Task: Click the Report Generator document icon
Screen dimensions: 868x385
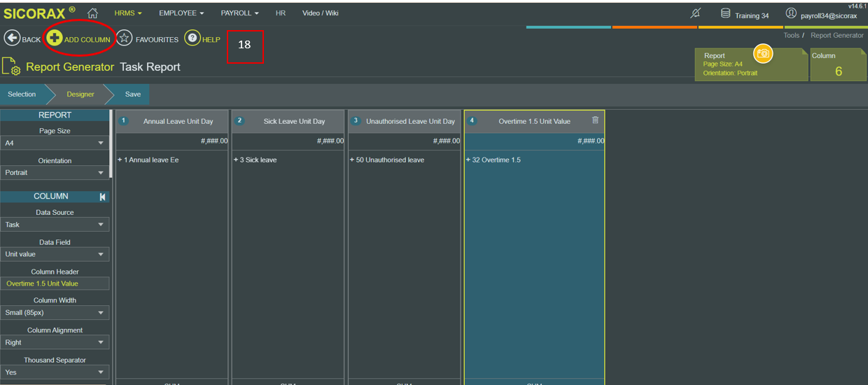Action: tap(11, 66)
